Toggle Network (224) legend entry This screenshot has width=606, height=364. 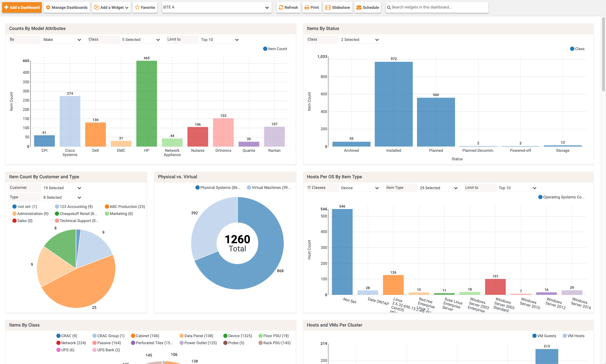tap(71, 343)
